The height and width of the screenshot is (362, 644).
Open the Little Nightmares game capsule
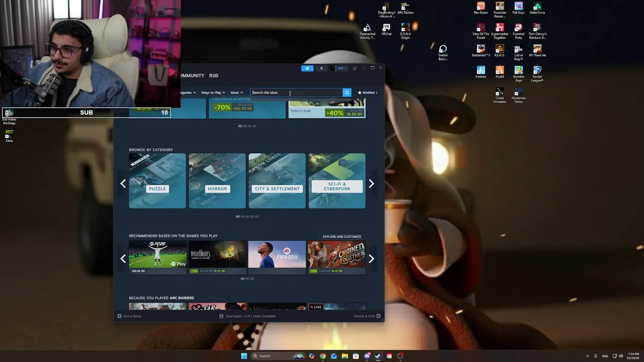click(217, 257)
